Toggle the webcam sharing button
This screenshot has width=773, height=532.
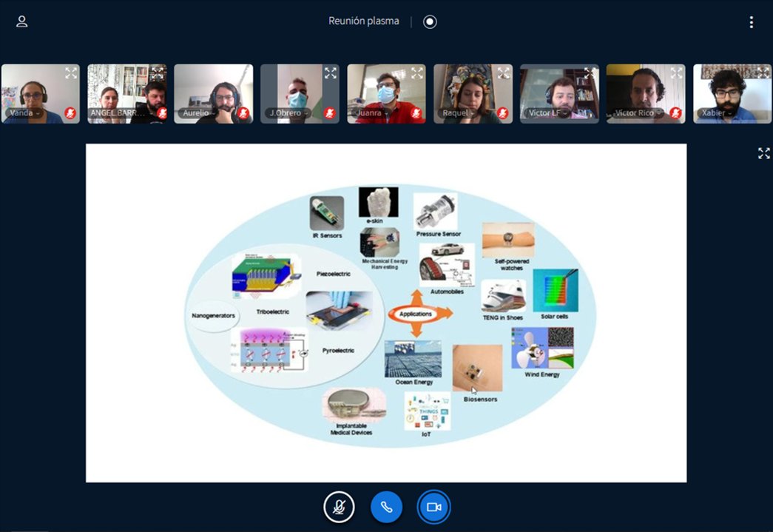pos(433,506)
